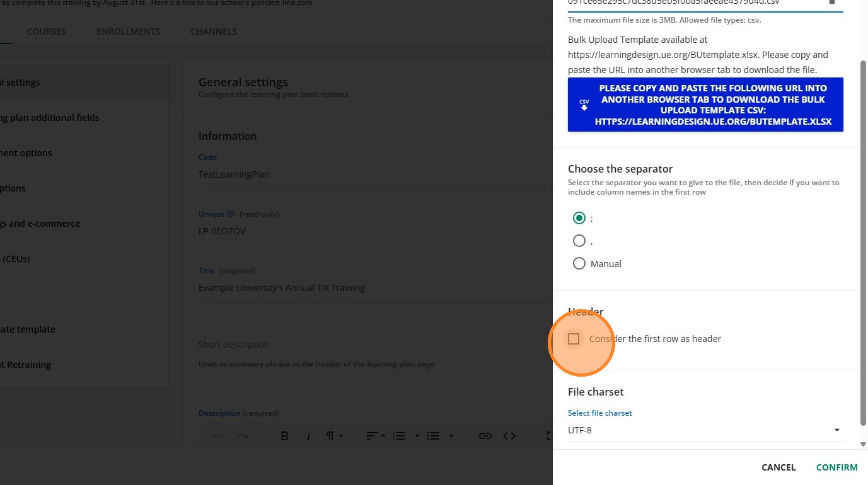
Task: Check 'Consider the first row as header'
Action: click(574, 339)
